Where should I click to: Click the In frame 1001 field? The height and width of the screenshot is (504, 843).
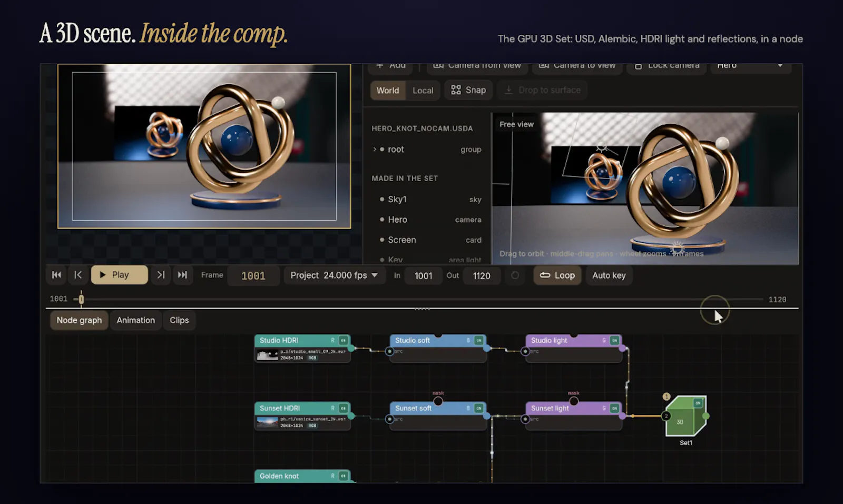tap(423, 276)
